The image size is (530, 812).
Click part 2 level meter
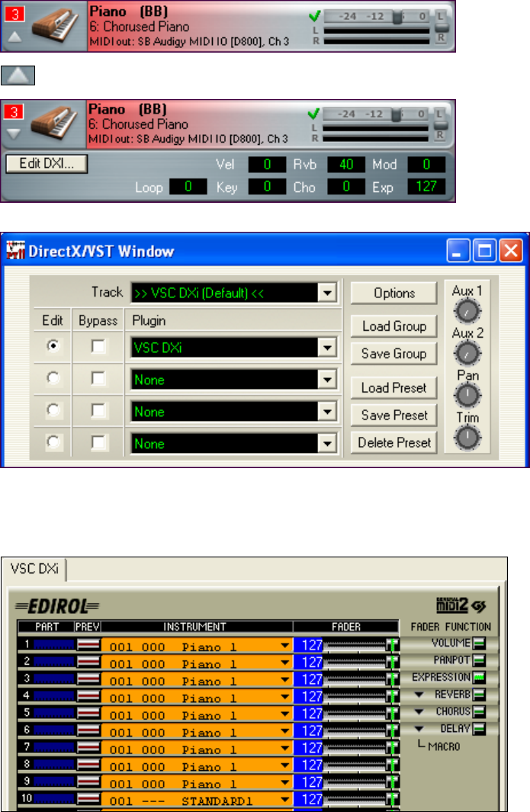tap(54, 662)
